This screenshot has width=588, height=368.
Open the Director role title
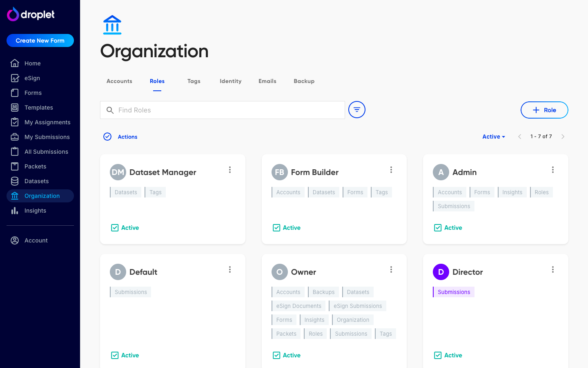468,272
